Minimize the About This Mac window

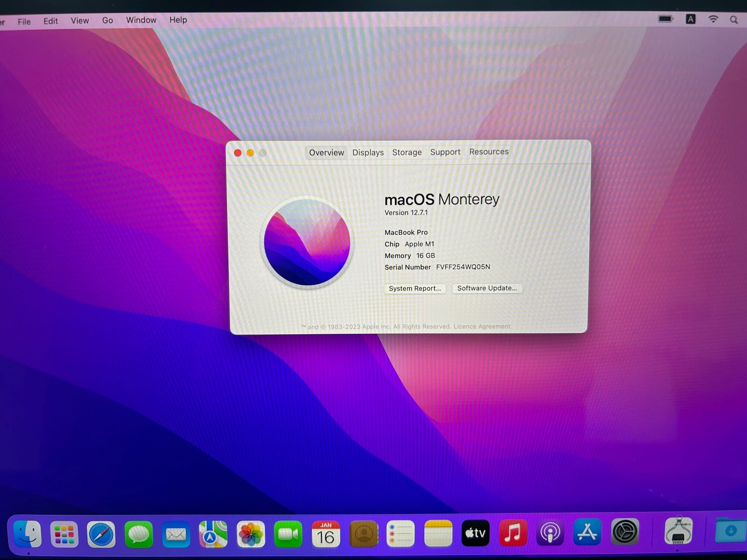(x=250, y=153)
